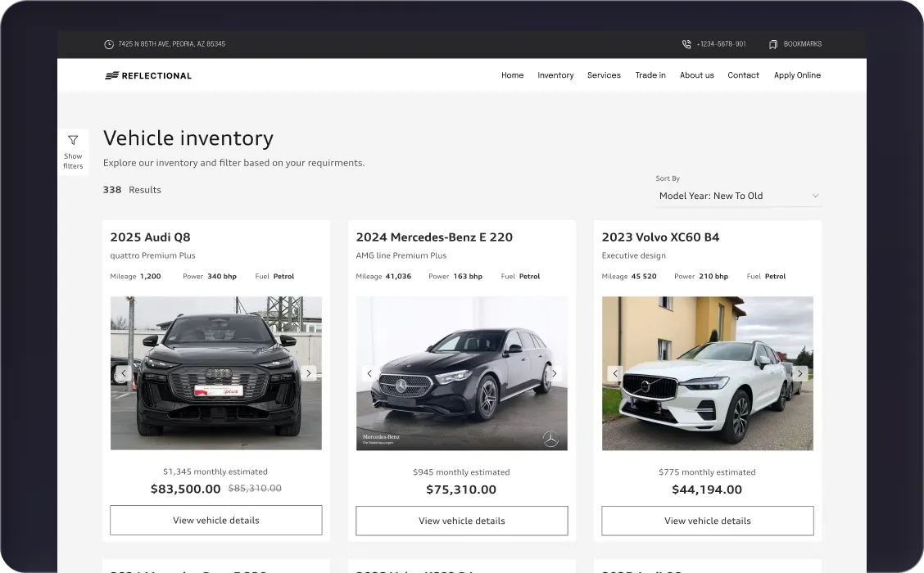Show previous photo of Volvo XC60 B4

click(615, 373)
